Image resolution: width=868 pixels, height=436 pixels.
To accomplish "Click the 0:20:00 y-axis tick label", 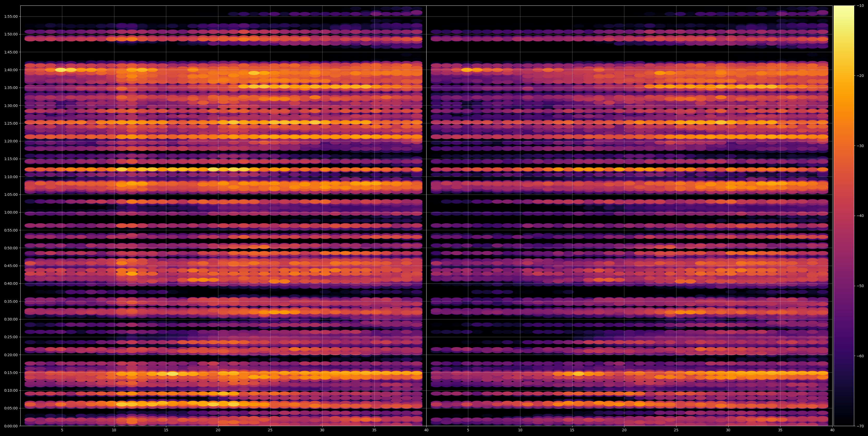I will (x=11, y=355).
